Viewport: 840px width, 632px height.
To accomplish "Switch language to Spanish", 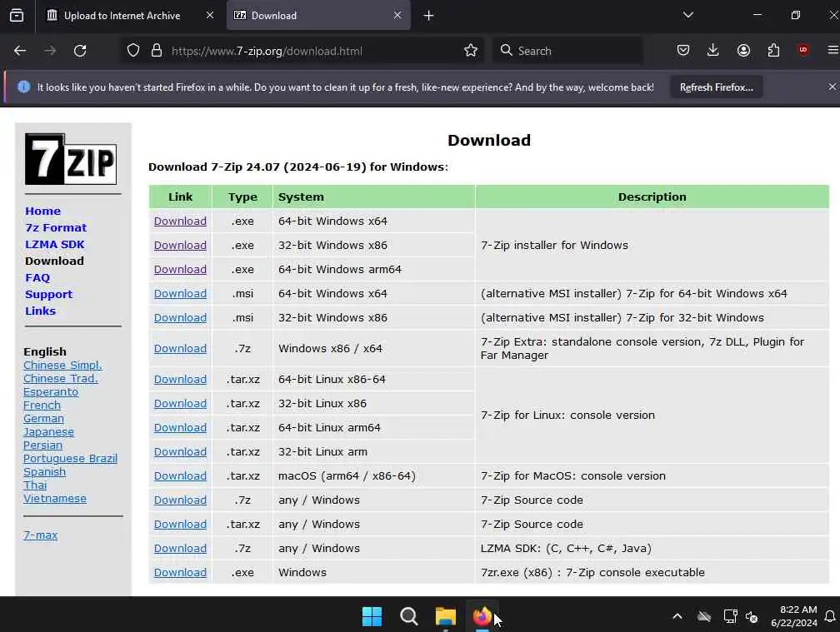I will (44, 472).
